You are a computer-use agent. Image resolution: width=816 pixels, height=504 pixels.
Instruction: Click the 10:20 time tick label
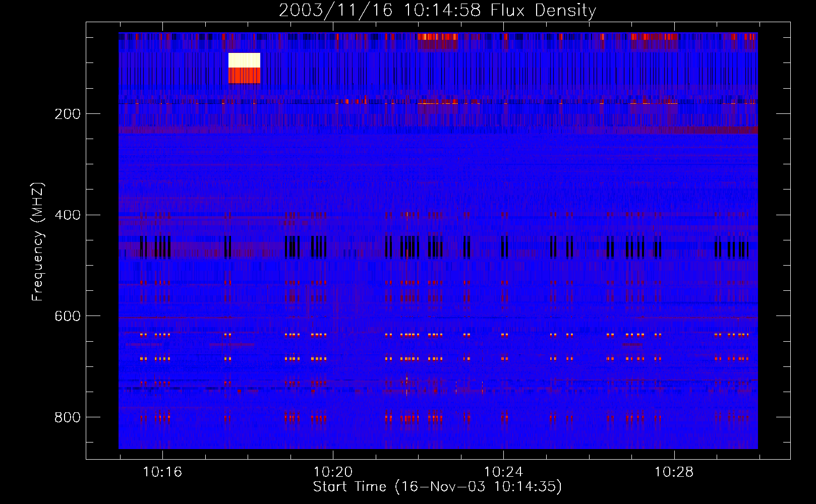tap(333, 472)
